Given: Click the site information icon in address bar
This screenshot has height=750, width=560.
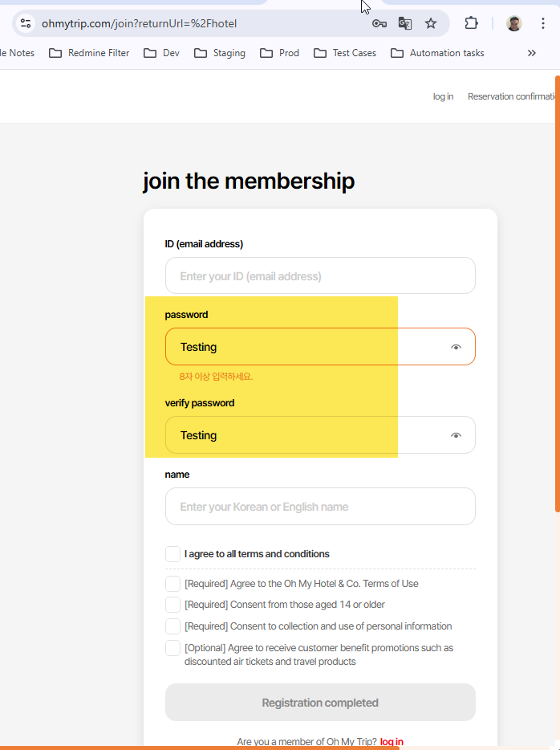Looking at the screenshot, I should (26, 23).
